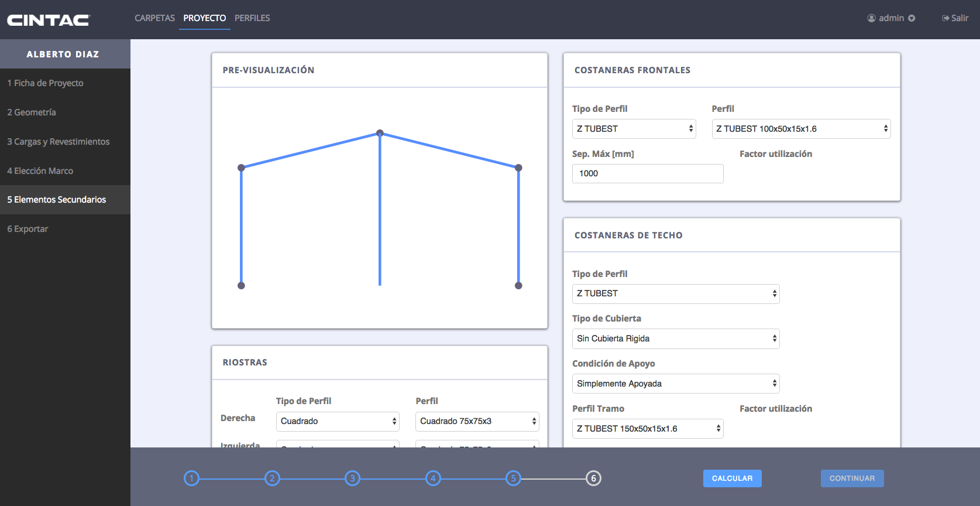980x506 pixels.
Task: Click the Salir logout icon
Action: coord(945,18)
